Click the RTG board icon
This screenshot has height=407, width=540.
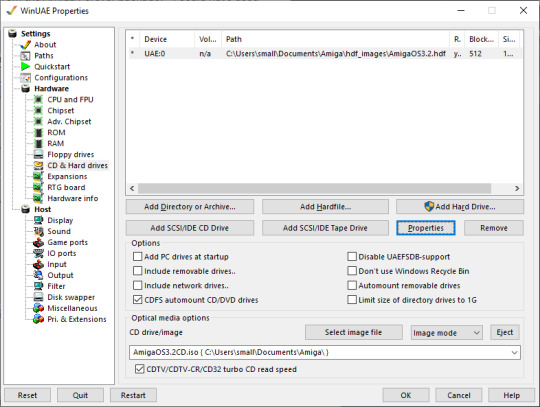(x=38, y=188)
